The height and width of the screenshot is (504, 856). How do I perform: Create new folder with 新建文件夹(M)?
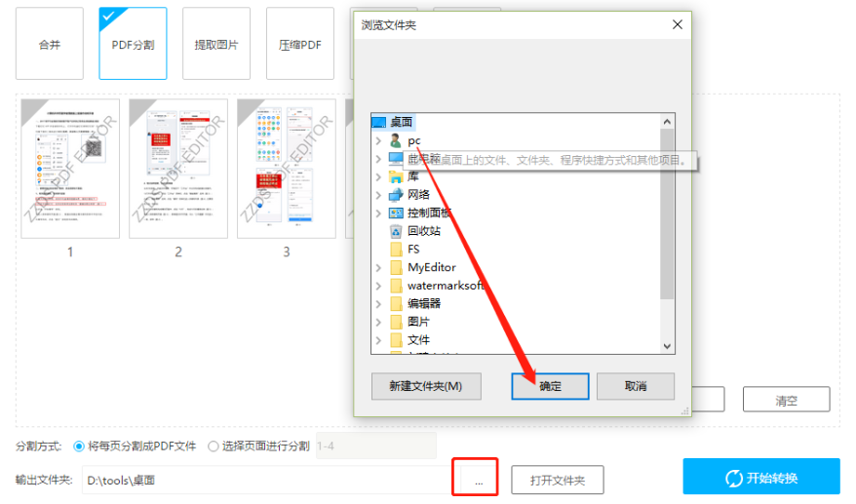pos(426,386)
